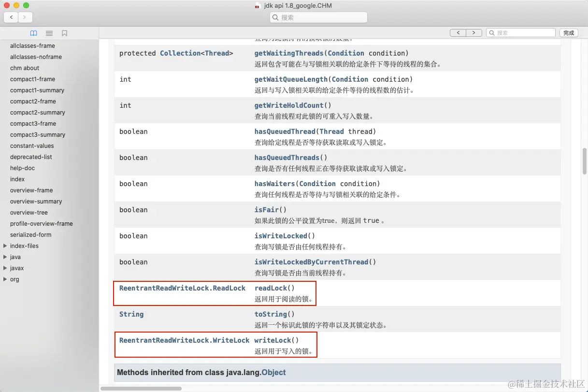Follow the isFair method link
Viewport: 588px width, 392px height.
click(x=267, y=210)
